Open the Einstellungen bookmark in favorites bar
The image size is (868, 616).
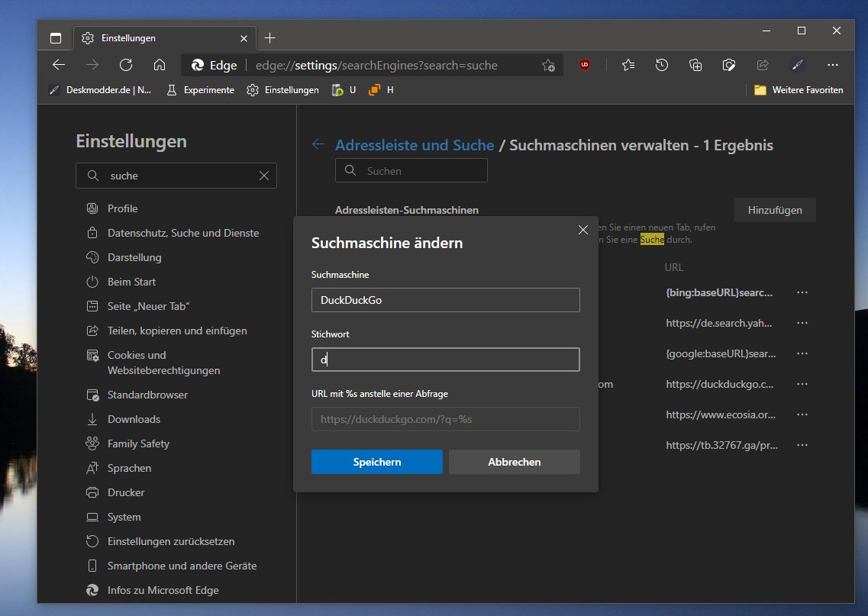[x=283, y=89]
